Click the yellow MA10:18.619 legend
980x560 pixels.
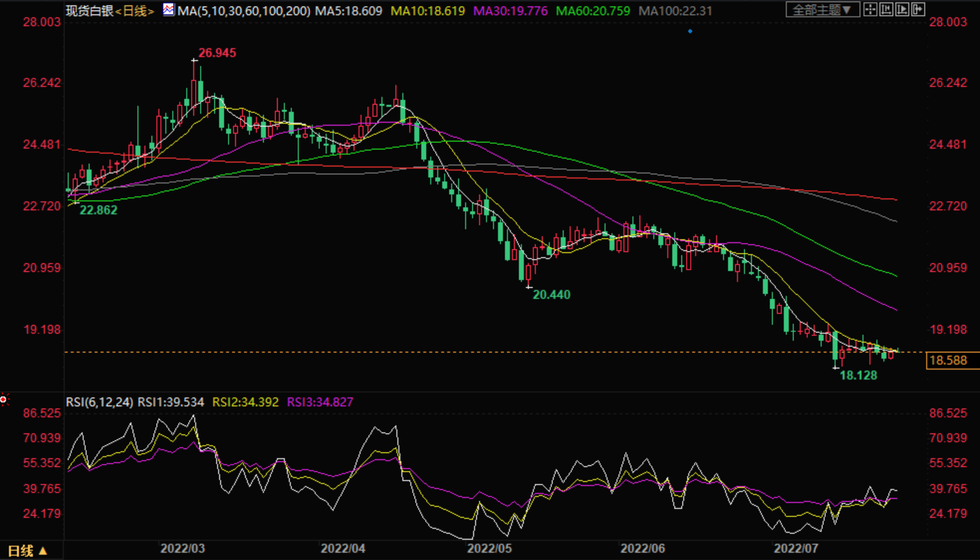point(428,11)
